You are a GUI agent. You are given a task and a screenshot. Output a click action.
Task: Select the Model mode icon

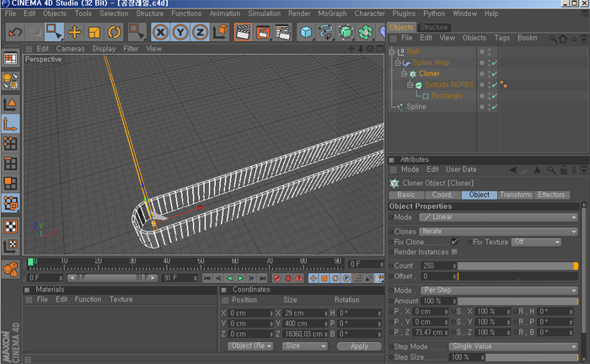click(x=10, y=104)
